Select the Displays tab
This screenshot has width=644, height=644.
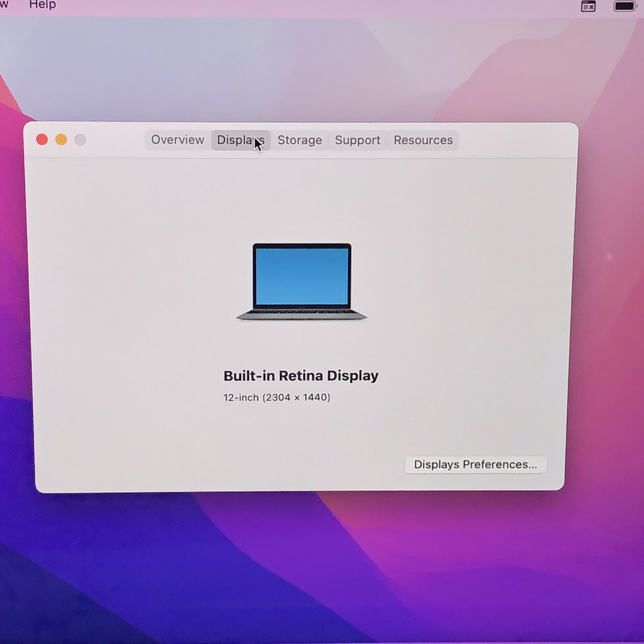point(241,140)
